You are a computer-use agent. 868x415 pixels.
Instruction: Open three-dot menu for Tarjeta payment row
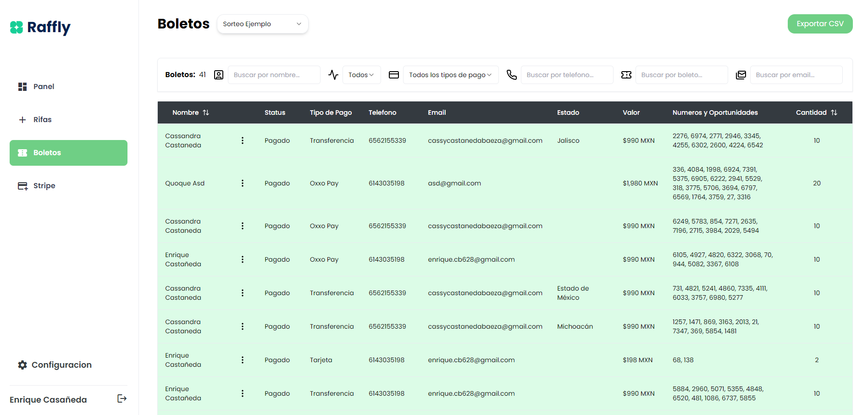pos(243,360)
